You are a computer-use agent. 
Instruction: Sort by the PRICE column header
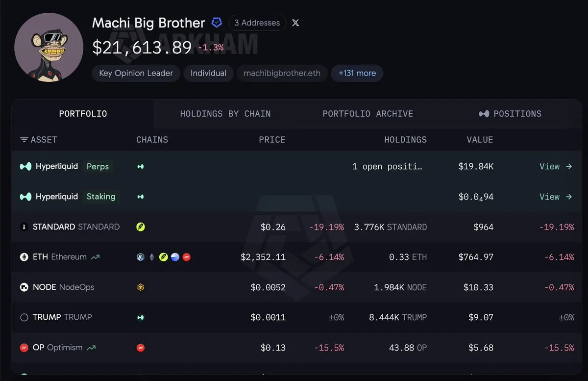[x=272, y=140]
